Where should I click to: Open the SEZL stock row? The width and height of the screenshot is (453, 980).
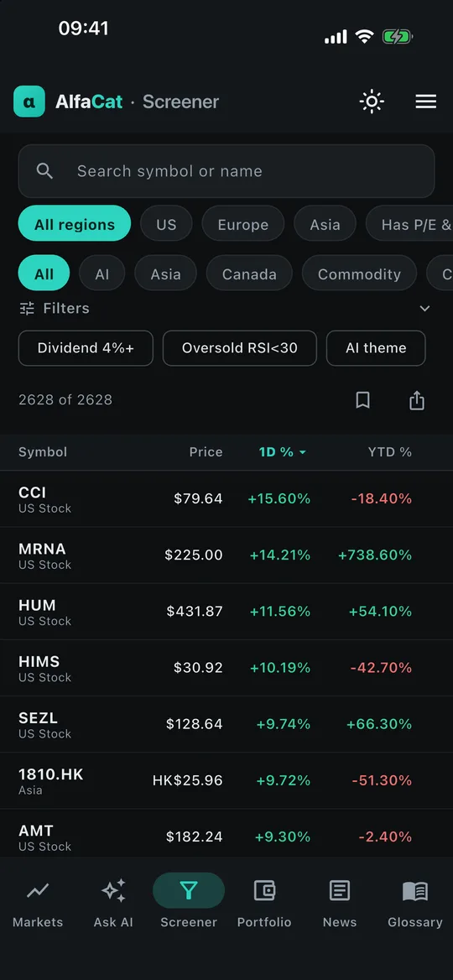coord(226,724)
